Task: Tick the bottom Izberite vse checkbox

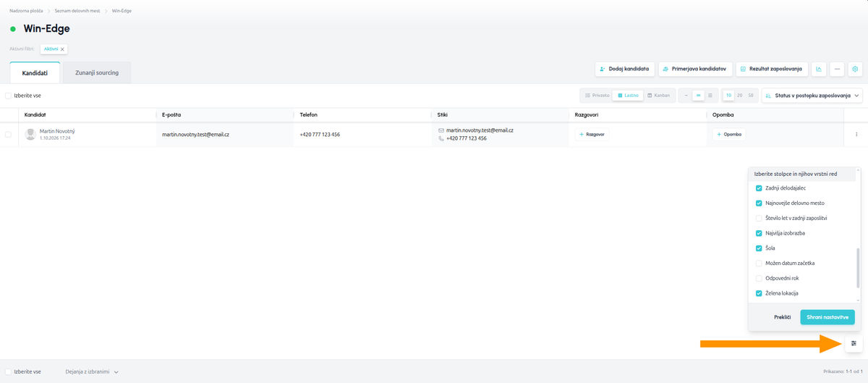Action: point(8,371)
